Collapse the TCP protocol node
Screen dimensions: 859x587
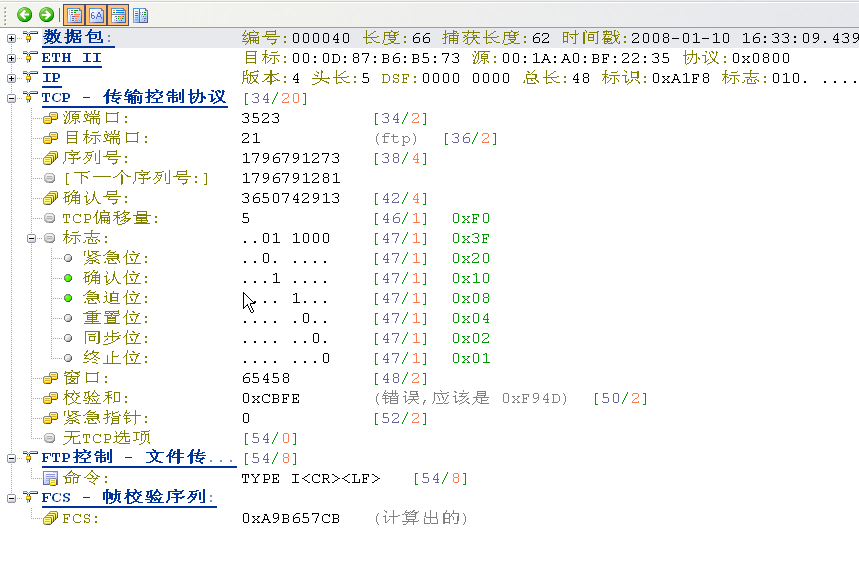click(x=11, y=98)
